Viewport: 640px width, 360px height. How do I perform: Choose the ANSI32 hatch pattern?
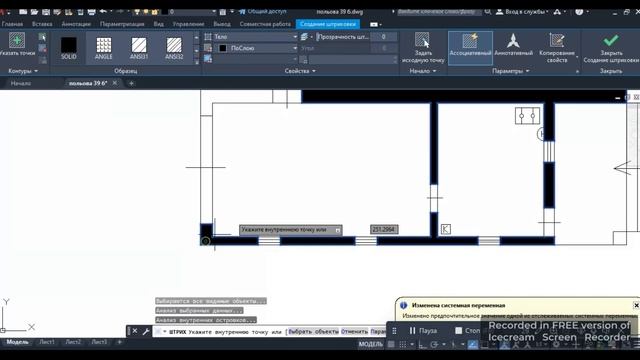(174, 48)
